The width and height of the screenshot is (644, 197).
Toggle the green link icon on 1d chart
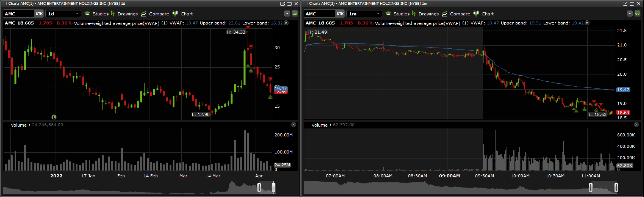295,14
